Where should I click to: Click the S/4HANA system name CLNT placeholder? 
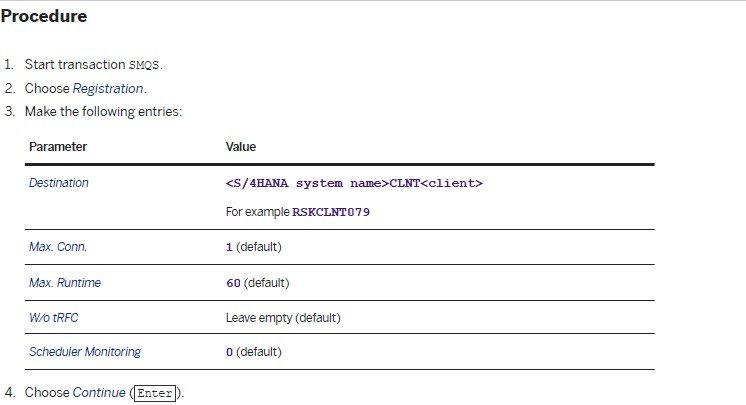[x=354, y=183]
